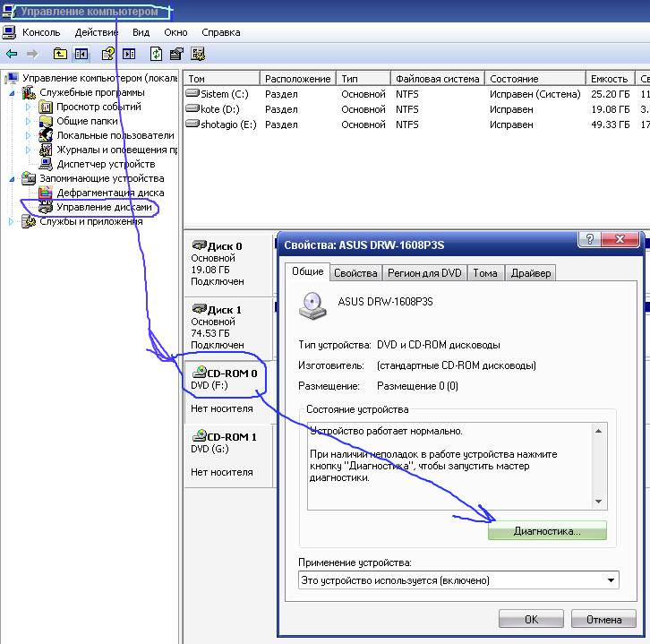The height and width of the screenshot is (644, 650).
Task: Click the status box scroll-up arrow
Action: point(598,431)
